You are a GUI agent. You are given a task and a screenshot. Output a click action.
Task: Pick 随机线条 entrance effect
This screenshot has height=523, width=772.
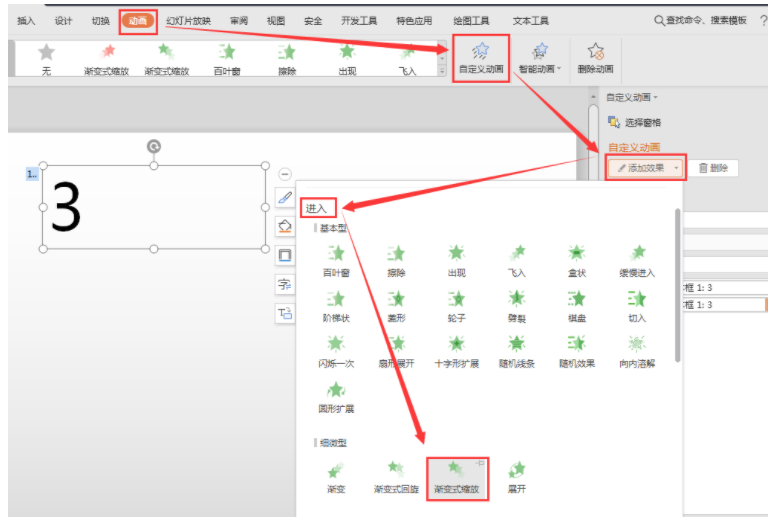coord(516,352)
